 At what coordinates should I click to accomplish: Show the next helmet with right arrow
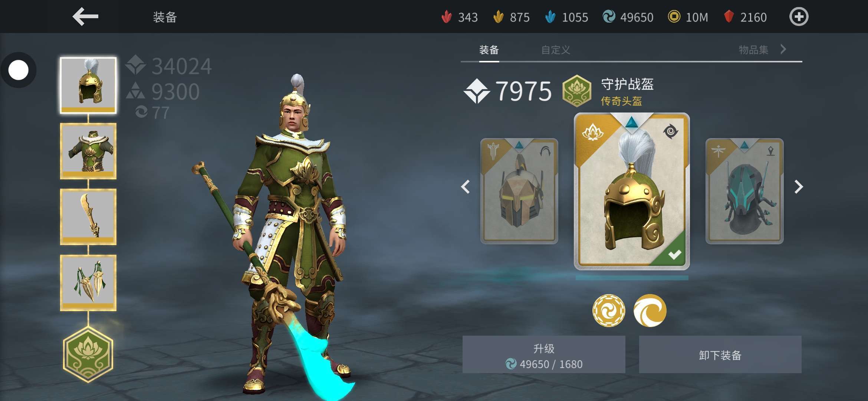pos(799,186)
